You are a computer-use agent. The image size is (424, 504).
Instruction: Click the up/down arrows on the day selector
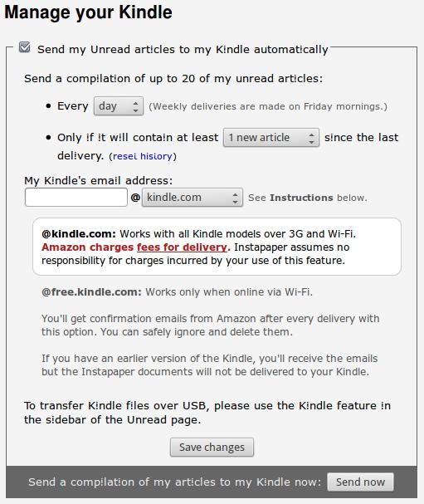click(x=135, y=106)
